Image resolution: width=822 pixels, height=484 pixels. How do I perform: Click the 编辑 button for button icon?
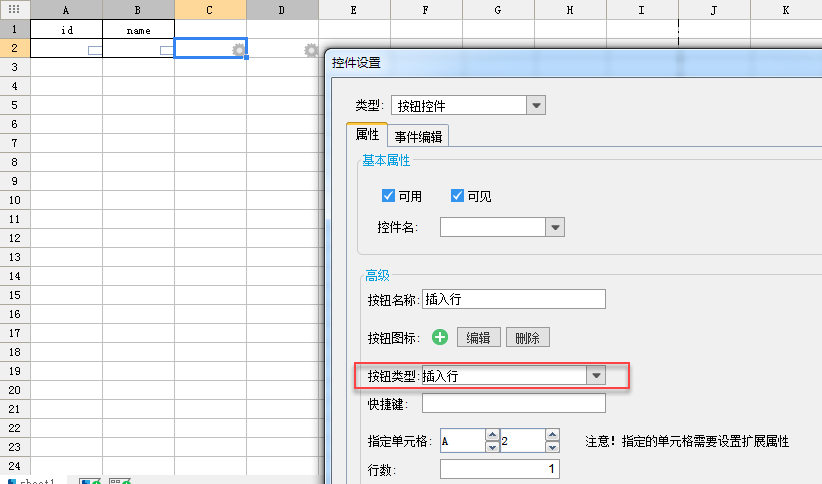[479, 338]
